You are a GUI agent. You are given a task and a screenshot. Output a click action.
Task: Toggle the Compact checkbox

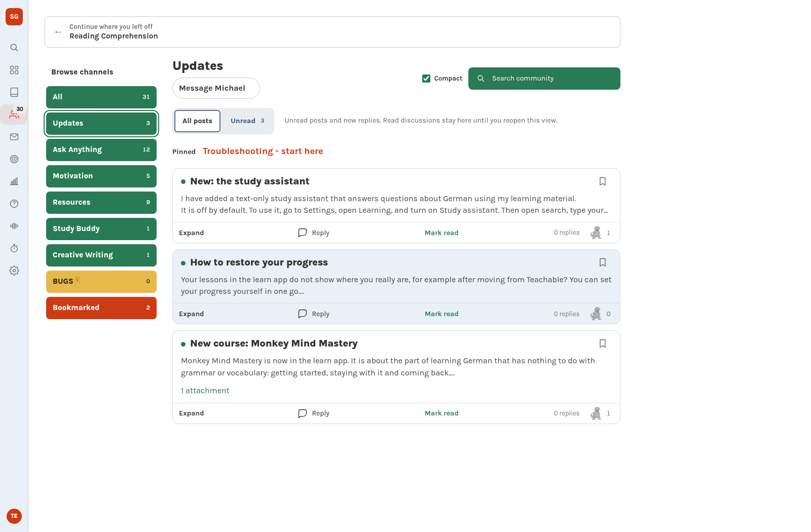click(426, 79)
